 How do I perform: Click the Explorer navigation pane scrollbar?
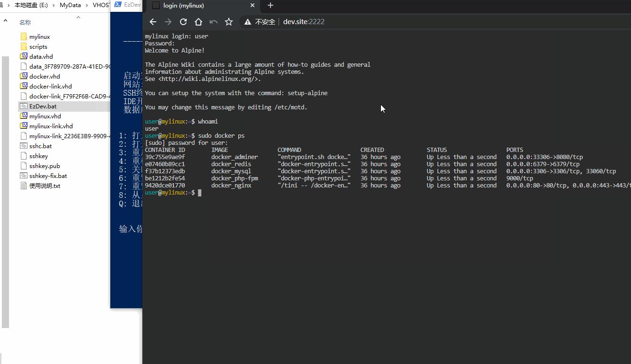[x=5, y=192]
